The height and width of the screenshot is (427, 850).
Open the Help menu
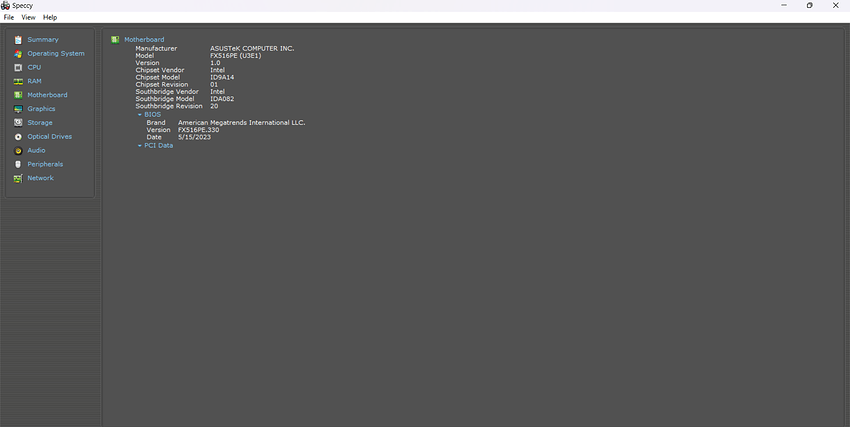tap(50, 17)
